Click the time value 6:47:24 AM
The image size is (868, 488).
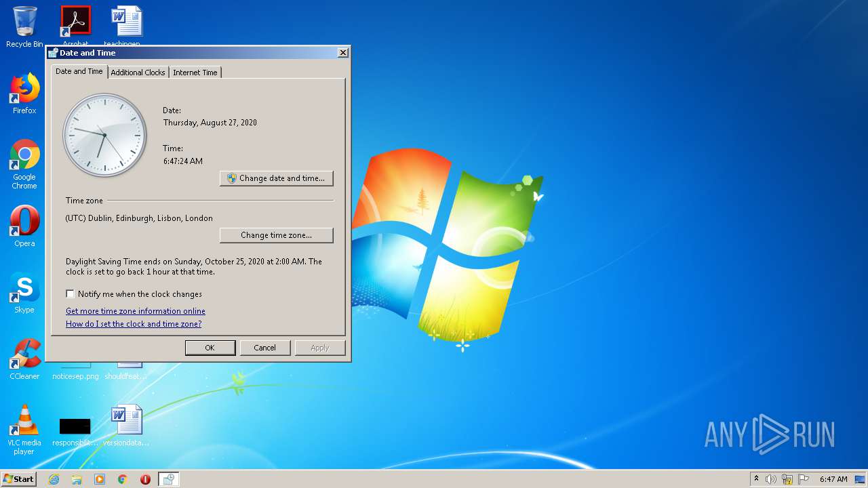(x=183, y=161)
